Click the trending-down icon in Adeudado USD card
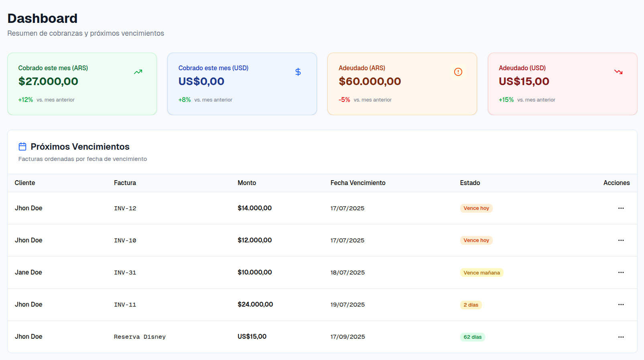Screen dimensions: 644x360 click(x=618, y=72)
